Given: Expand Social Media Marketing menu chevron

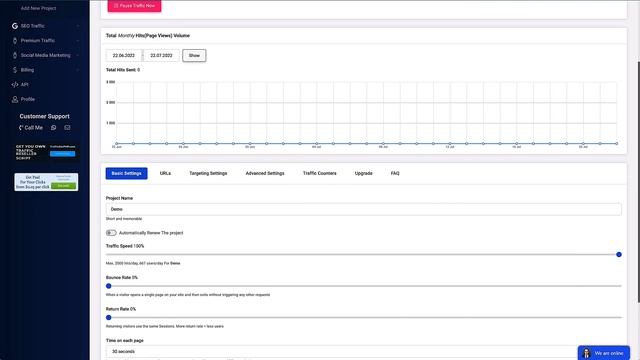Looking at the screenshot, I should pos(78,55).
